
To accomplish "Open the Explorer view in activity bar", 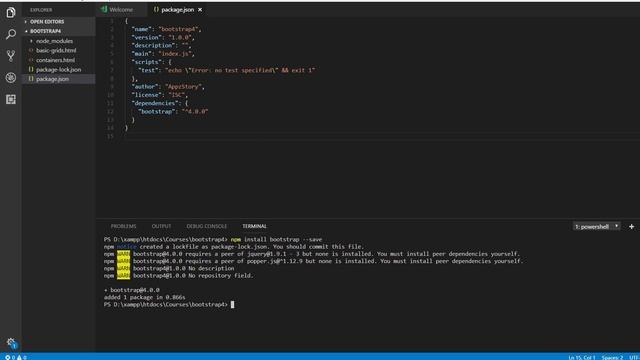I will coord(11,13).
